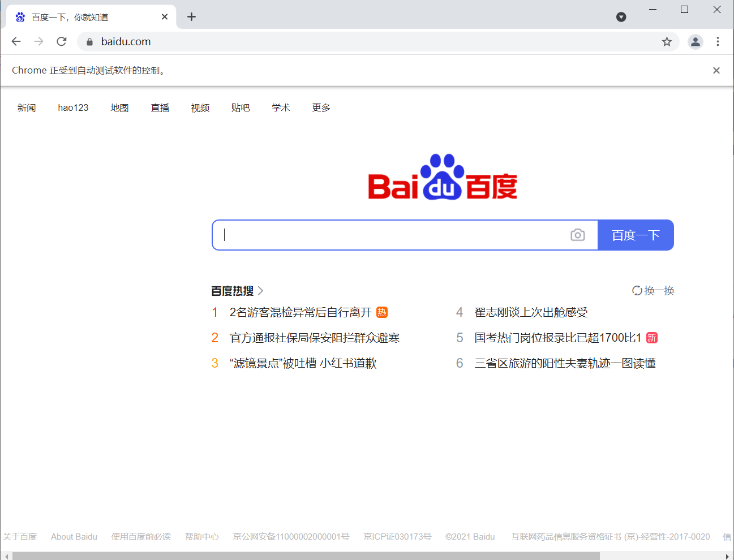Open 贴吧 in the top navigation

pyautogui.click(x=241, y=107)
